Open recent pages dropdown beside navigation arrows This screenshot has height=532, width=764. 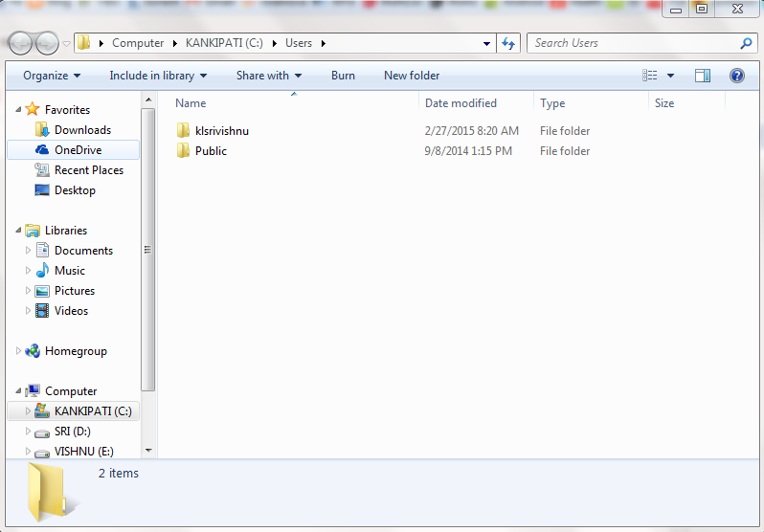point(66,44)
